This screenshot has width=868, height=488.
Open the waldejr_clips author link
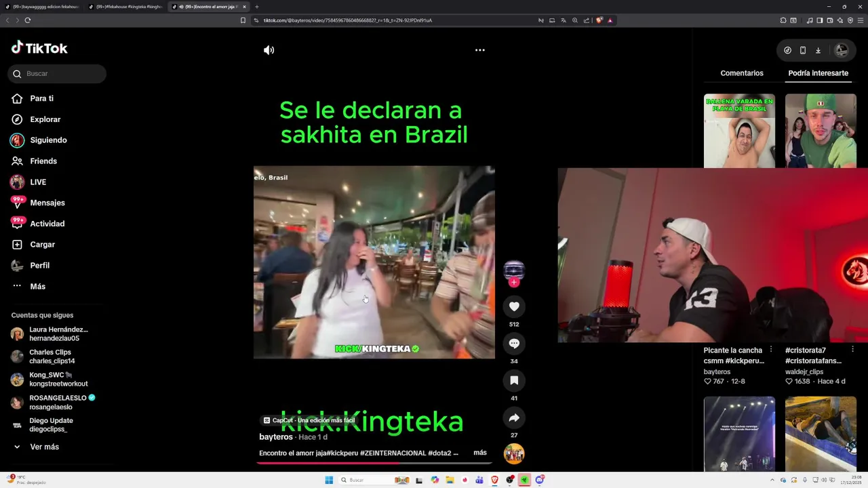click(804, 372)
